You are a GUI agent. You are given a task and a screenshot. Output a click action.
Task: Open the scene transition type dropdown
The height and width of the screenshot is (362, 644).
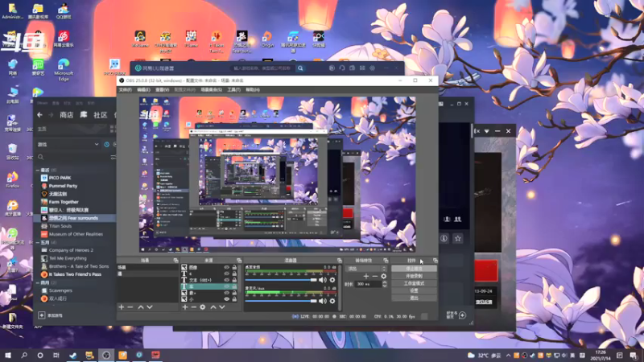pyautogui.click(x=366, y=269)
